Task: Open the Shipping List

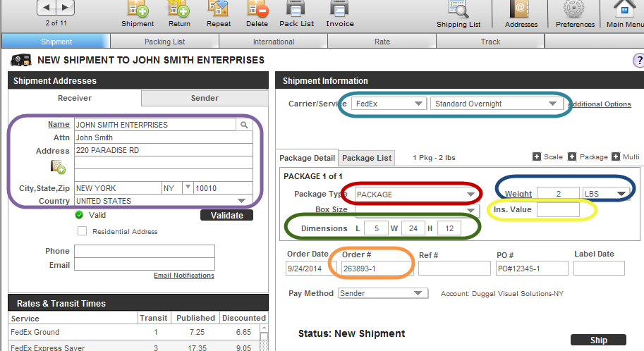Action: tap(458, 14)
